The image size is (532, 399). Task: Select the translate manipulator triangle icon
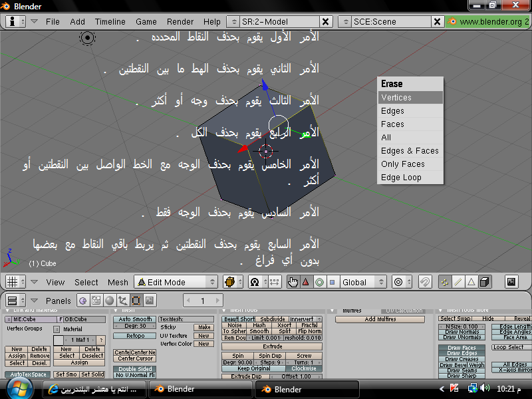[306, 282]
